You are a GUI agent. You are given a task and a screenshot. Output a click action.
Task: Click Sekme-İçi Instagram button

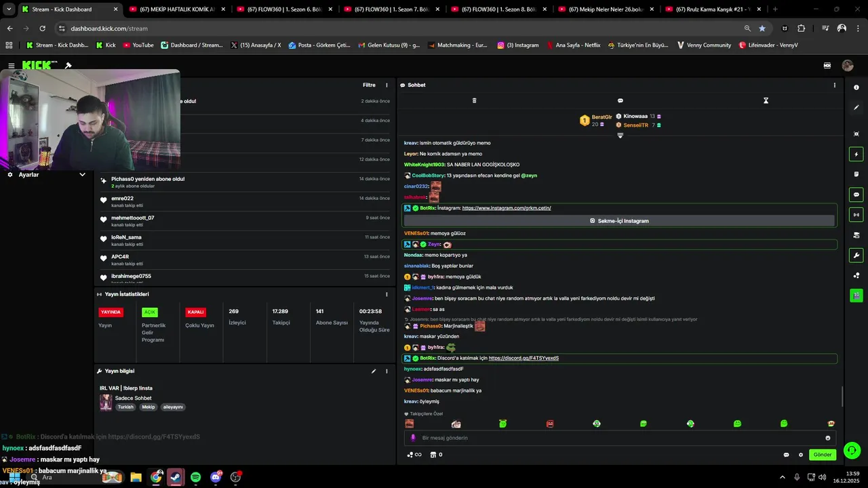tap(619, 221)
